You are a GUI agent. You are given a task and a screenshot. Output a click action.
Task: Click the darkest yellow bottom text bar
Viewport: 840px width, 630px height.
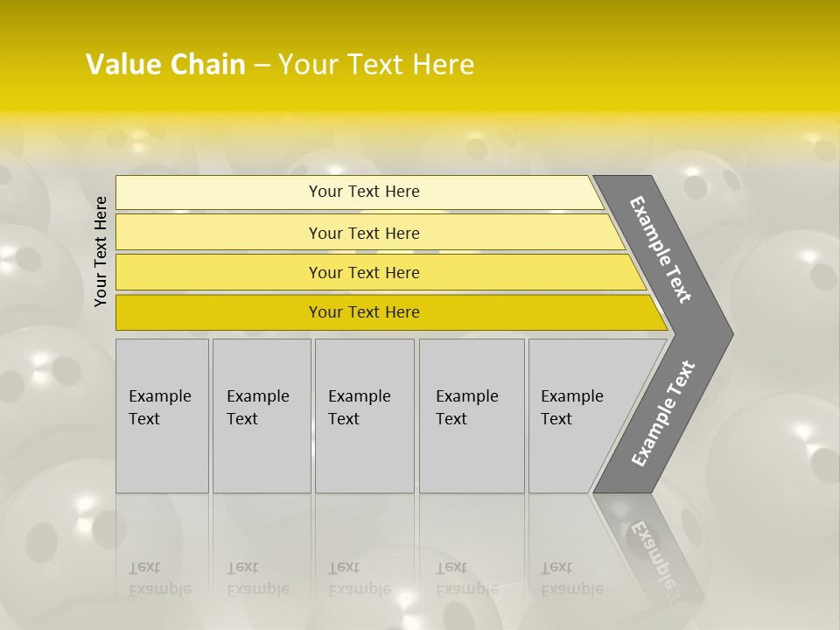click(364, 312)
